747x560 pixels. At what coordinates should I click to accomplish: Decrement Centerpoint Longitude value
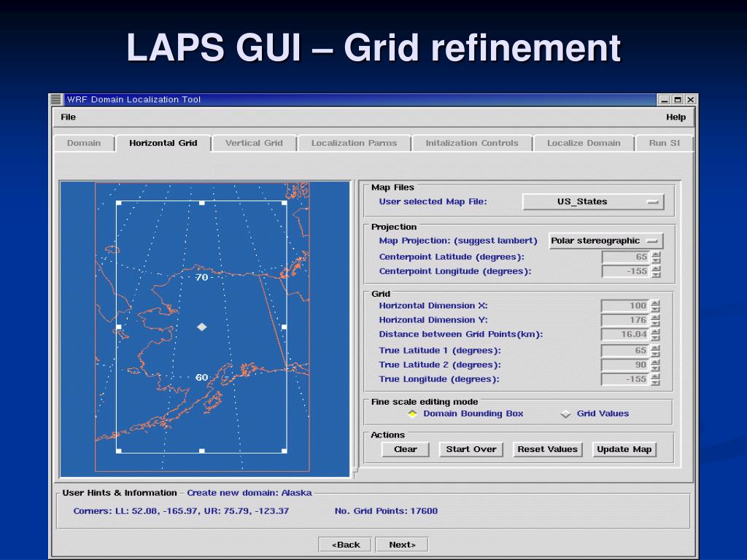(x=656, y=274)
